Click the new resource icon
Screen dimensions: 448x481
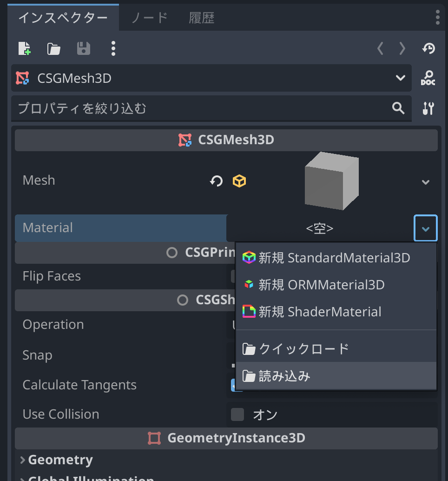coord(24,48)
